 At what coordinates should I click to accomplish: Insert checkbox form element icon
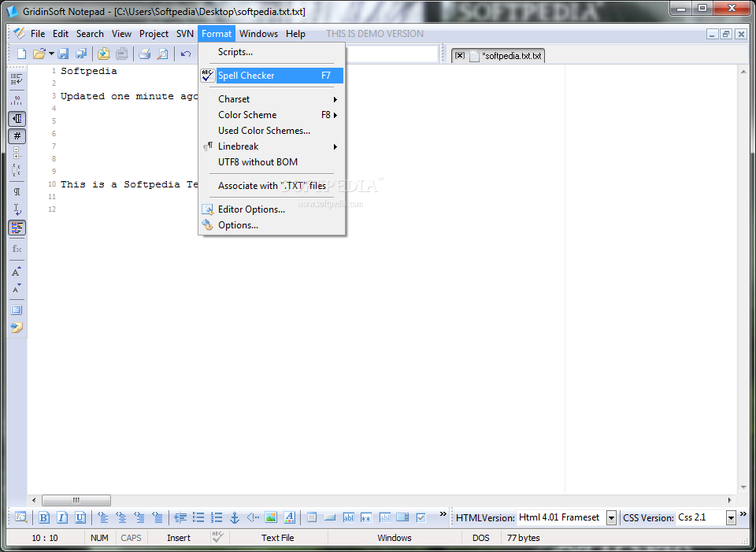pos(421,518)
